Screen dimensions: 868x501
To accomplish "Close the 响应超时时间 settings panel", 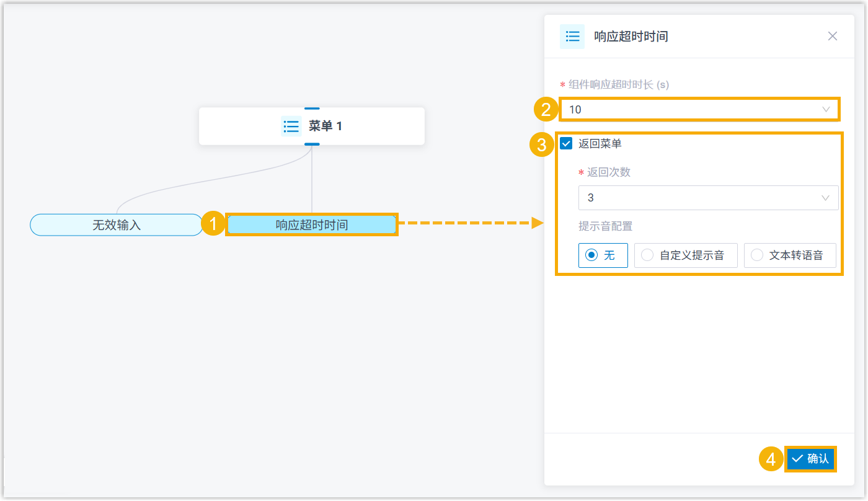I will [x=833, y=37].
